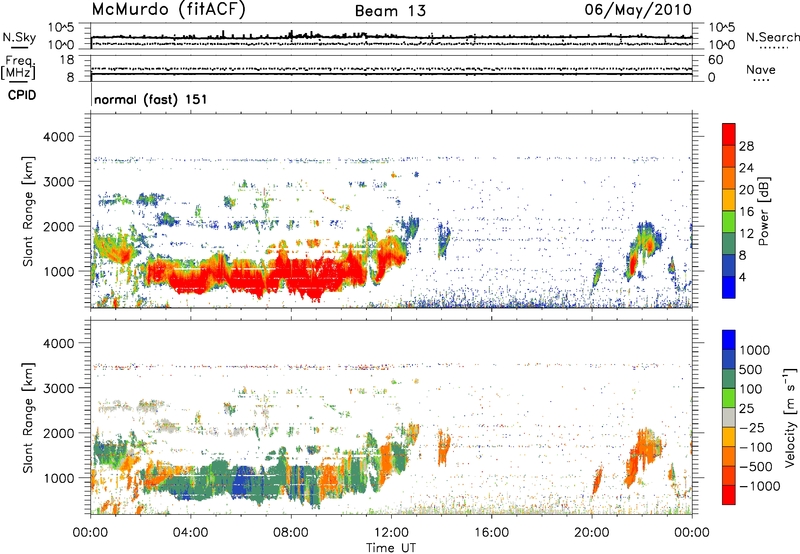Click the "12:00" time axis label
This screenshot has width=800, height=554.
tap(391, 533)
